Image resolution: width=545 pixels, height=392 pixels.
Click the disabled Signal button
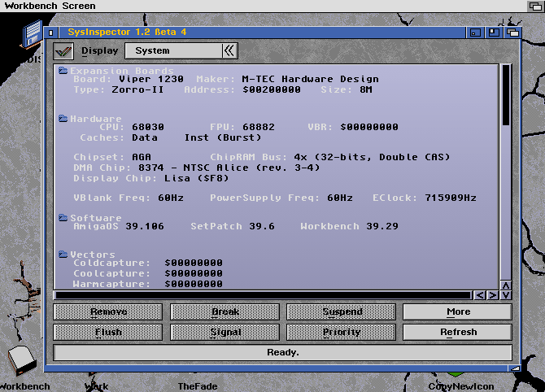[x=225, y=333]
